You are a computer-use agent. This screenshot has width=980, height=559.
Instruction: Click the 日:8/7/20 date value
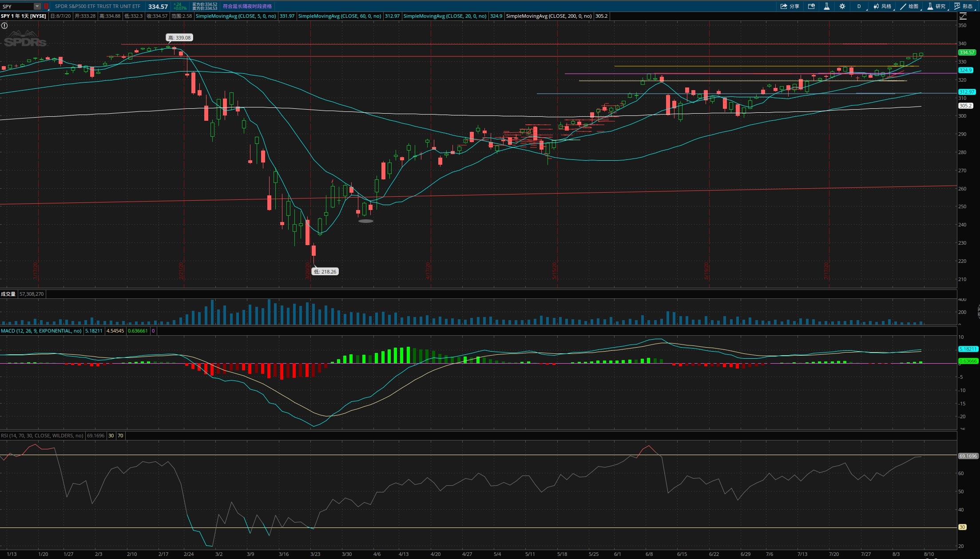tap(60, 16)
